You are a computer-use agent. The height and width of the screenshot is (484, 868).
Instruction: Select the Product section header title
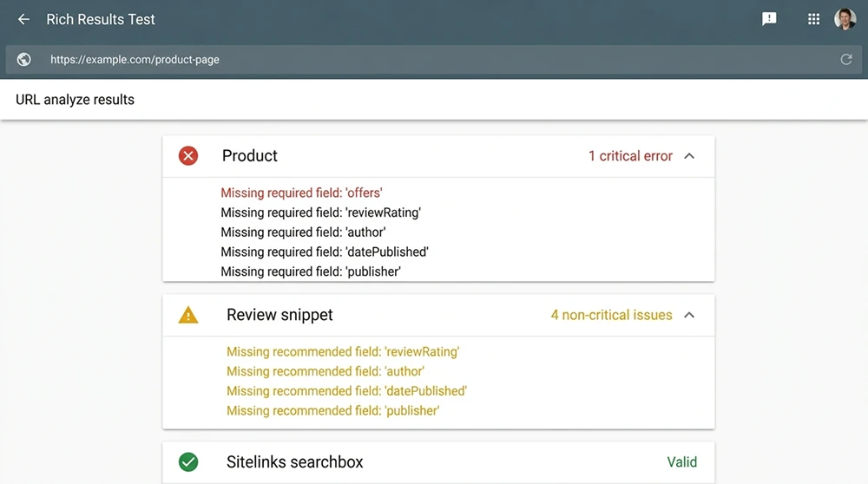click(250, 156)
